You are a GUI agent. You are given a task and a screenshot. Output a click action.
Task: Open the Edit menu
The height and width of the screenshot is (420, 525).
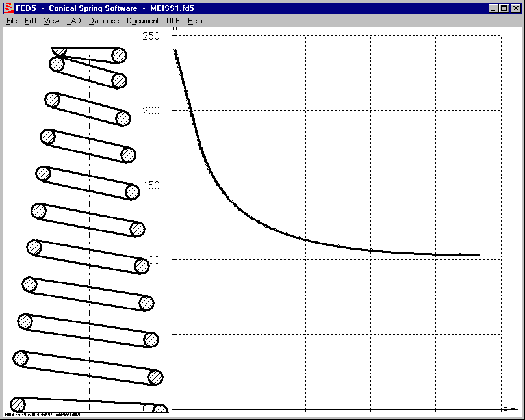coord(31,21)
